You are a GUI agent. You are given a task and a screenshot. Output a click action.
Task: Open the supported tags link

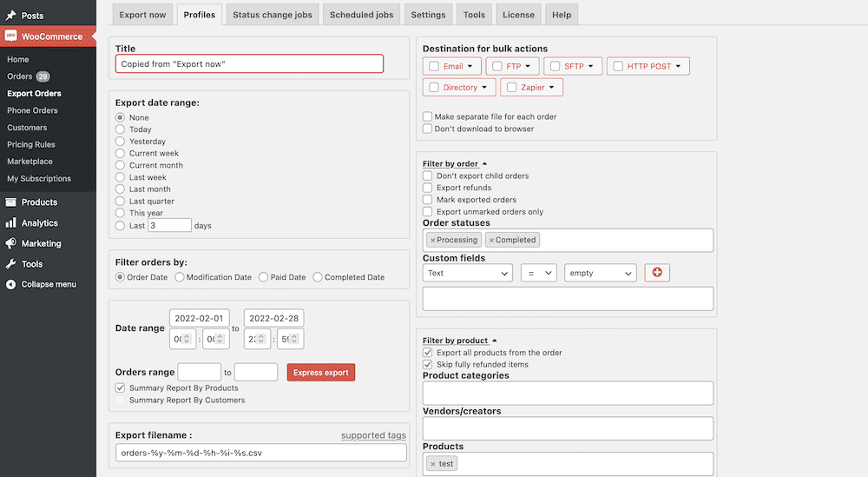pos(373,435)
